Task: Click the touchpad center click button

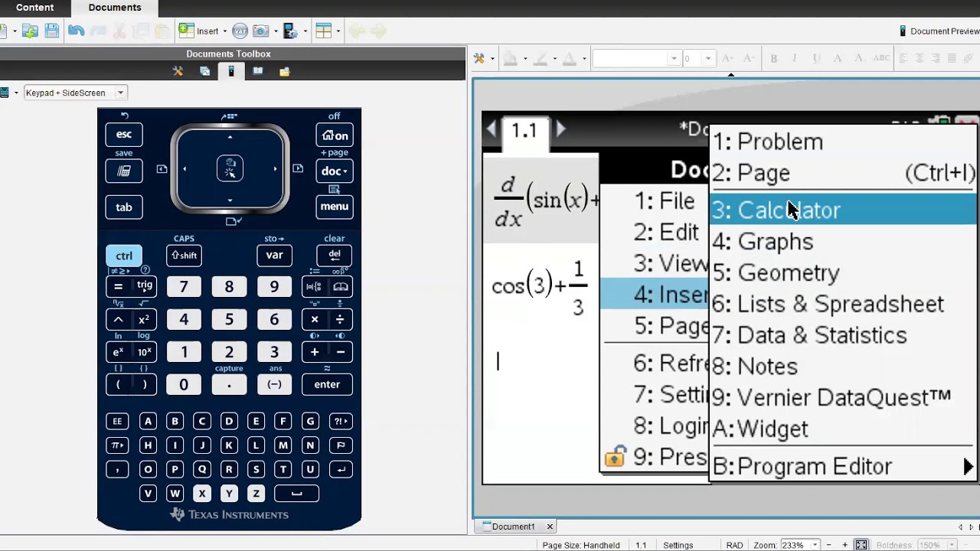Action: coord(230,168)
